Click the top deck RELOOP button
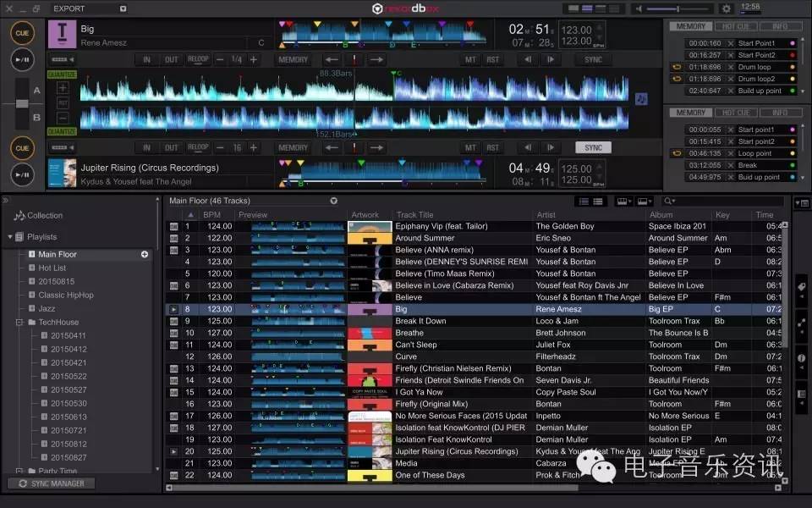The height and width of the screenshot is (508, 812). [x=198, y=60]
